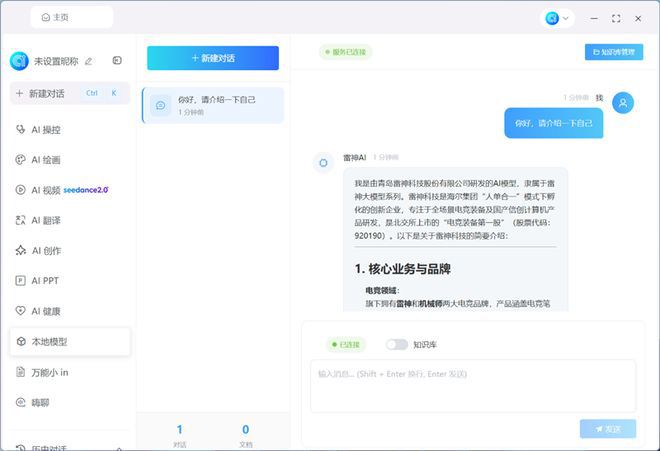The image size is (660, 451).
Task: Click the blue 新建对话 button
Action: coord(213,58)
